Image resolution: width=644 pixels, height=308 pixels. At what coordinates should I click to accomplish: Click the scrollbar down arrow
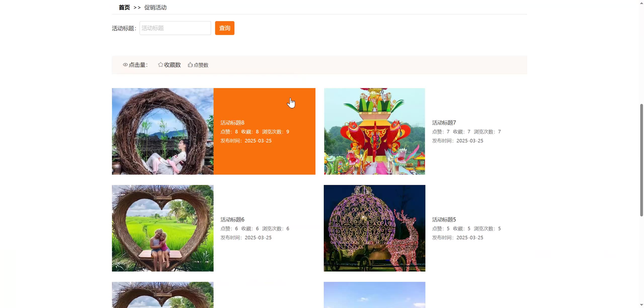tap(641, 305)
